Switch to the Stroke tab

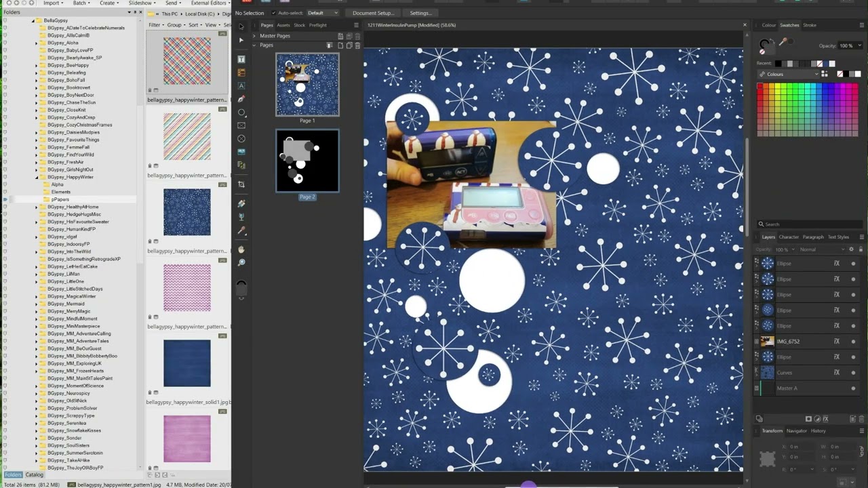(x=810, y=25)
